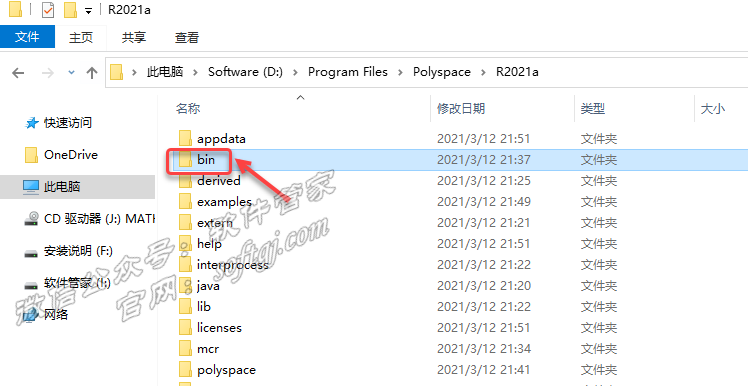Go up one folder level
Image resolution: width=748 pixels, height=386 pixels.
pos(92,73)
